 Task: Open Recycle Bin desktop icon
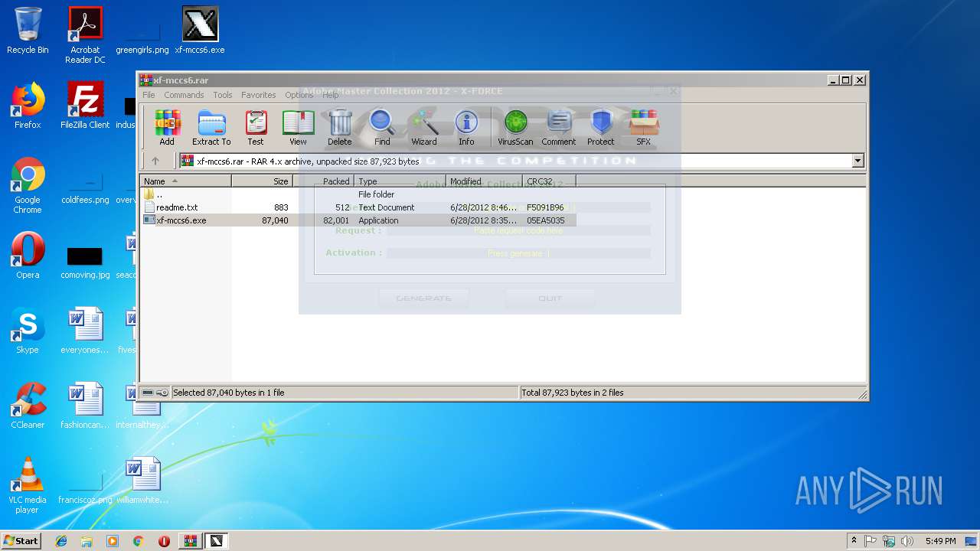coord(28,31)
